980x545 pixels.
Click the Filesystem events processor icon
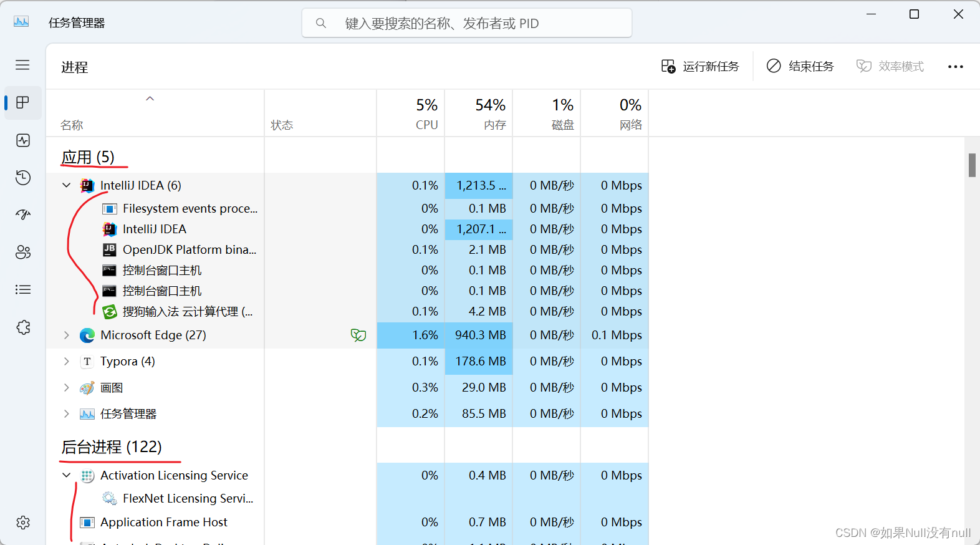(x=110, y=208)
